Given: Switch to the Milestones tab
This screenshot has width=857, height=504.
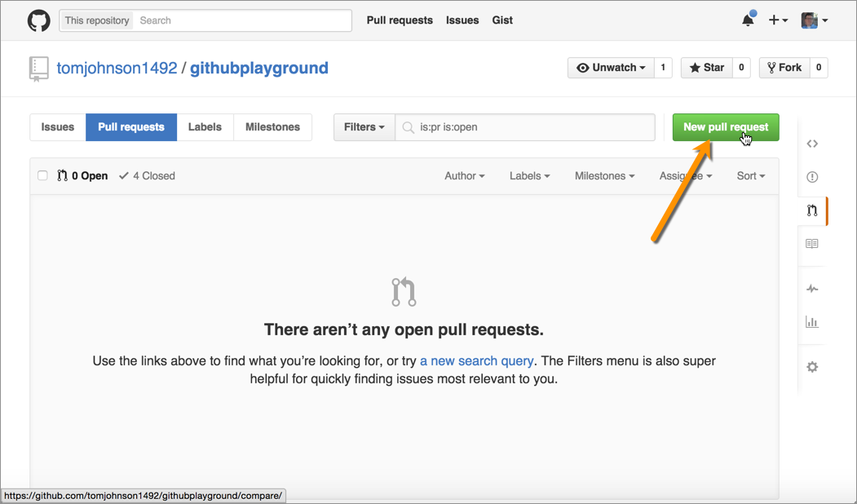Looking at the screenshot, I should pyautogui.click(x=272, y=127).
